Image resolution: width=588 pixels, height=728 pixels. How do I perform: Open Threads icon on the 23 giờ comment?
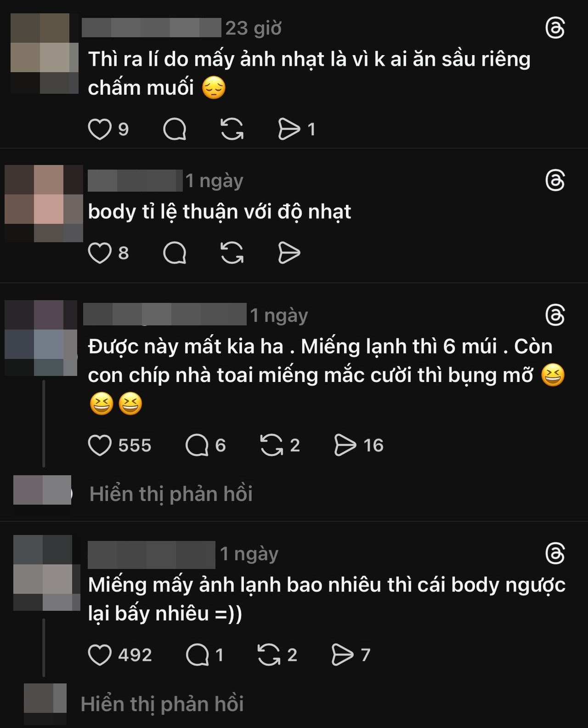point(555,28)
